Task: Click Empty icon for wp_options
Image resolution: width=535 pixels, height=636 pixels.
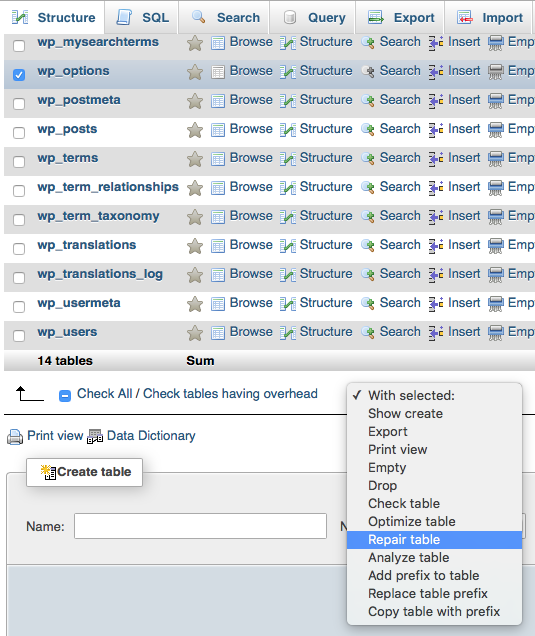Action: [x=495, y=72]
